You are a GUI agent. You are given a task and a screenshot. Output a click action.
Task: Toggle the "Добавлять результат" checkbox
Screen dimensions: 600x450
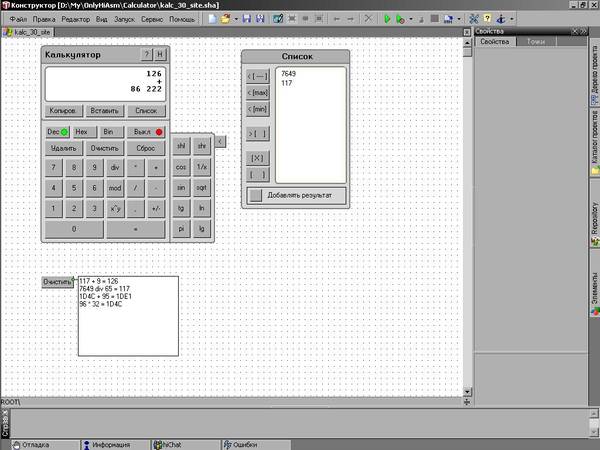[257, 195]
